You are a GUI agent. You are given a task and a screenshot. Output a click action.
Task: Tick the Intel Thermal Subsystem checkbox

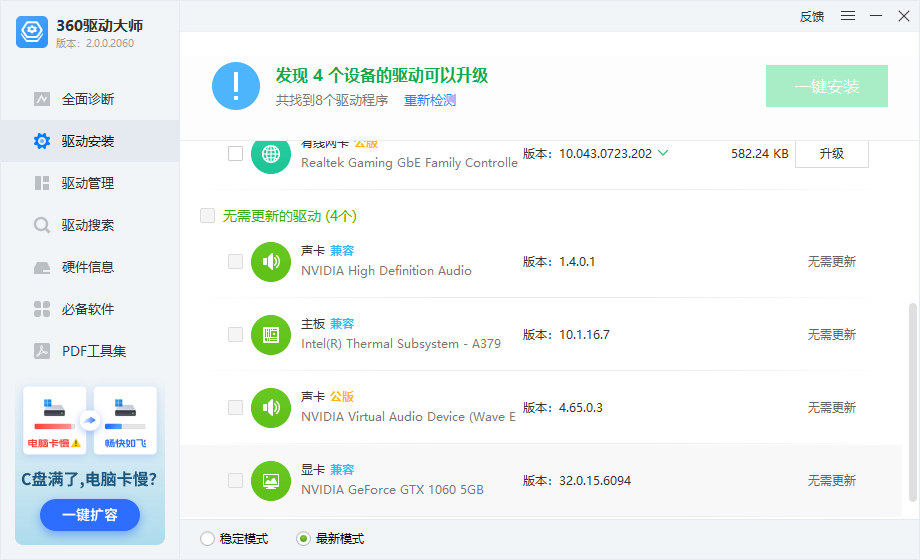(x=235, y=335)
